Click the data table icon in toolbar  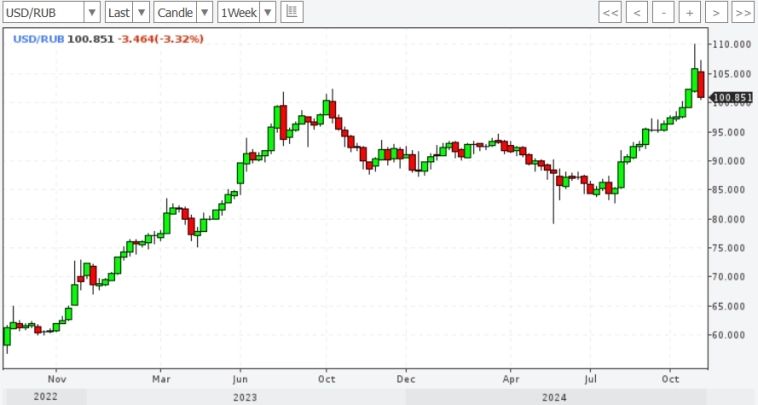[x=292, y=12]
